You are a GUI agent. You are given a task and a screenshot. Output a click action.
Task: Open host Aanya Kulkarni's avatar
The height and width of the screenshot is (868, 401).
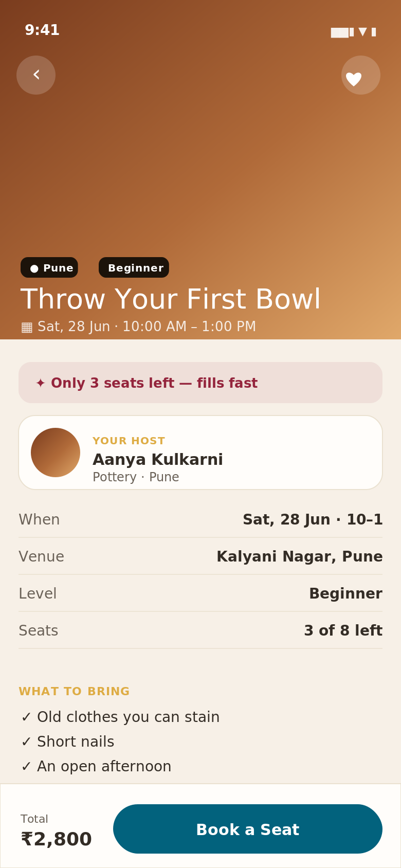coord(56,453)
